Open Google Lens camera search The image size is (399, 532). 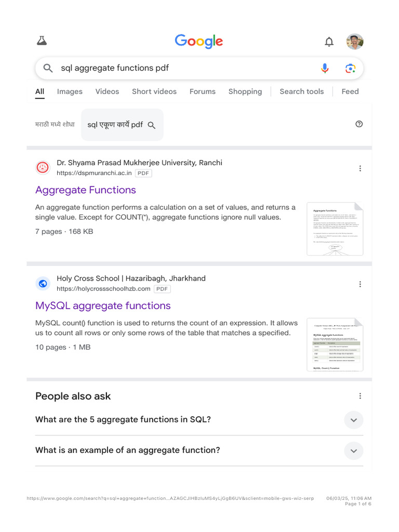(350, 68)
